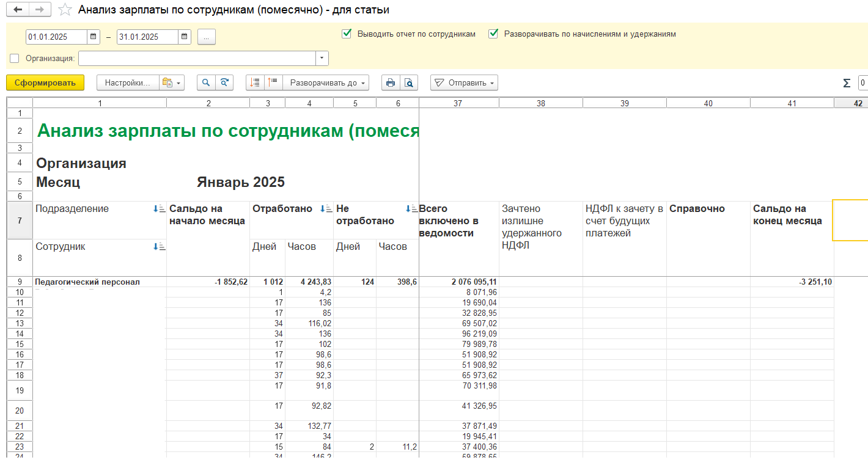Click the report title 'Анализ зарплаты по сотрудникам'

point(227,130)
